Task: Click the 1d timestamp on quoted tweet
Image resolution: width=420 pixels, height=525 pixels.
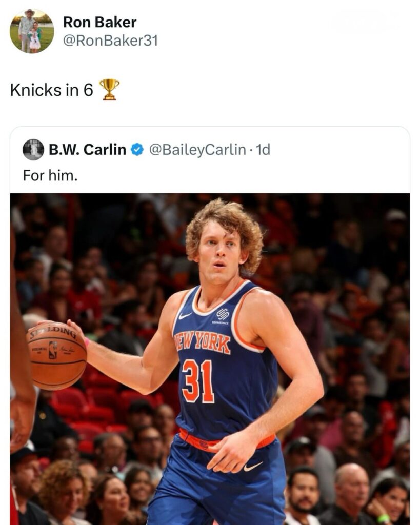Action: (x=263, y=149)
